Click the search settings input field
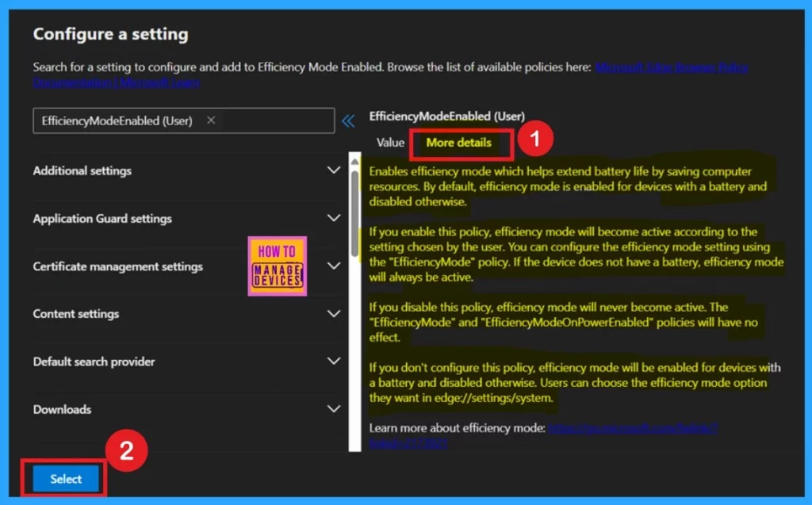 [184, 121]
